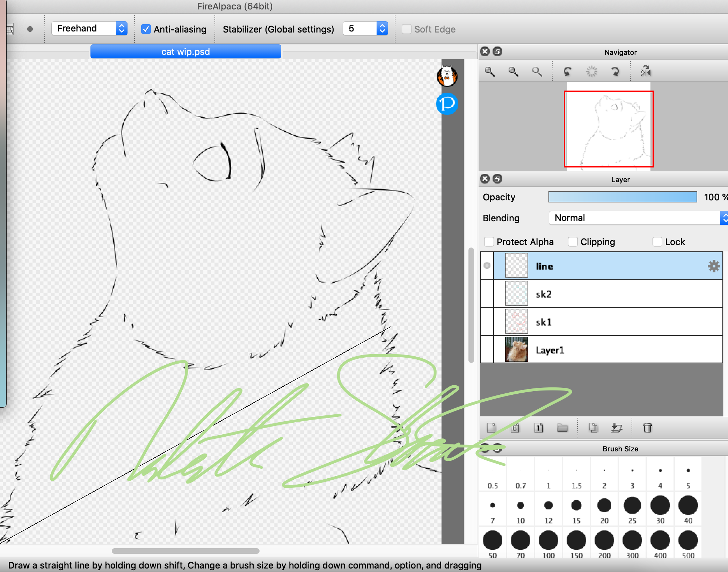The height and width of the screenshot is (572, 728).
Task: Adjust the layer Opacity slider
Action: [x=623, y=197]
